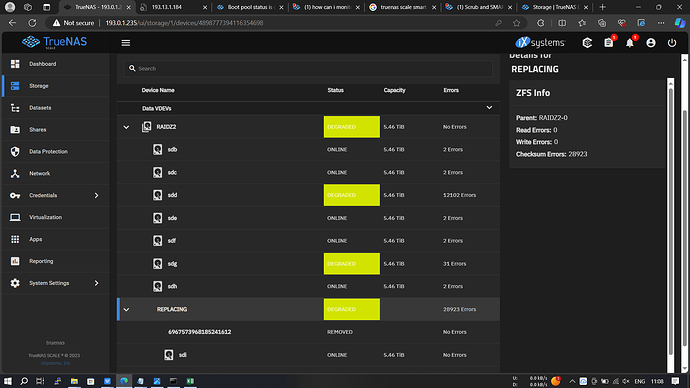Select the sdg disk row
The image size is (690, 388).
coord(308,264)
